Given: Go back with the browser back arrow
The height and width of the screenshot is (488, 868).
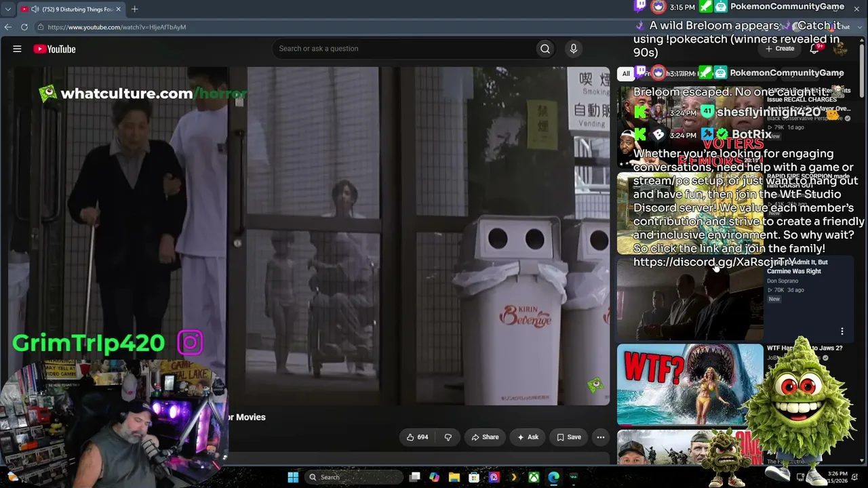Looking at the screenshot, I should click(8, 27).
